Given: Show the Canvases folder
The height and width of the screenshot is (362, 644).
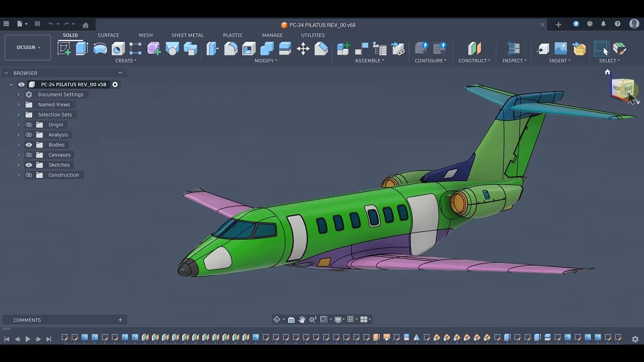Looking at the screenshot, I should coord(29,155).
